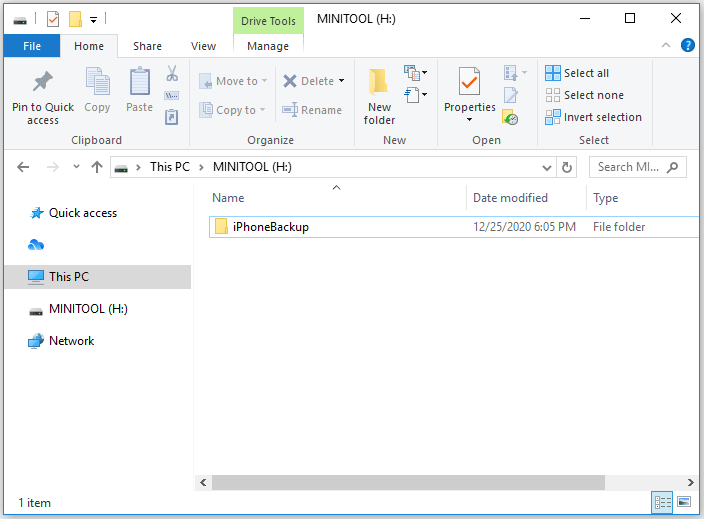
Task: Switch to the Share tab
Action: [x=147, y=46]
